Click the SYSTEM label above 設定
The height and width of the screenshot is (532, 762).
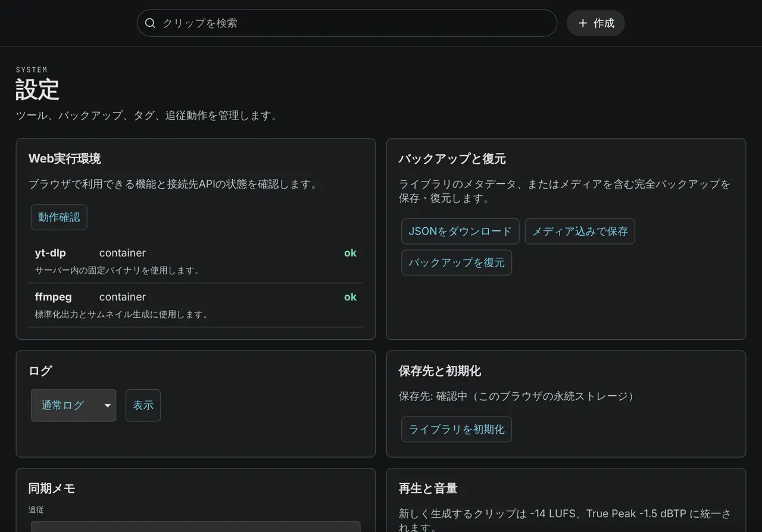click(x=31, y=70)
